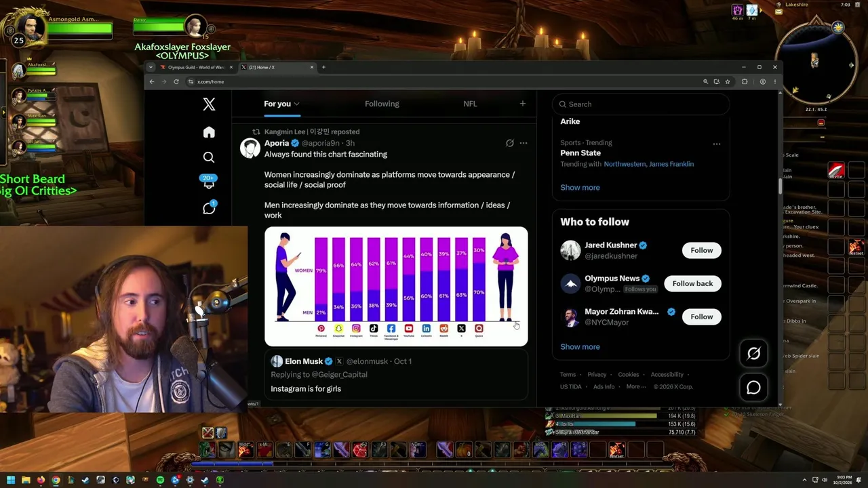Open Ads info footer link
The width and height of the screenshot is (868, 488).
coord(604,386)
